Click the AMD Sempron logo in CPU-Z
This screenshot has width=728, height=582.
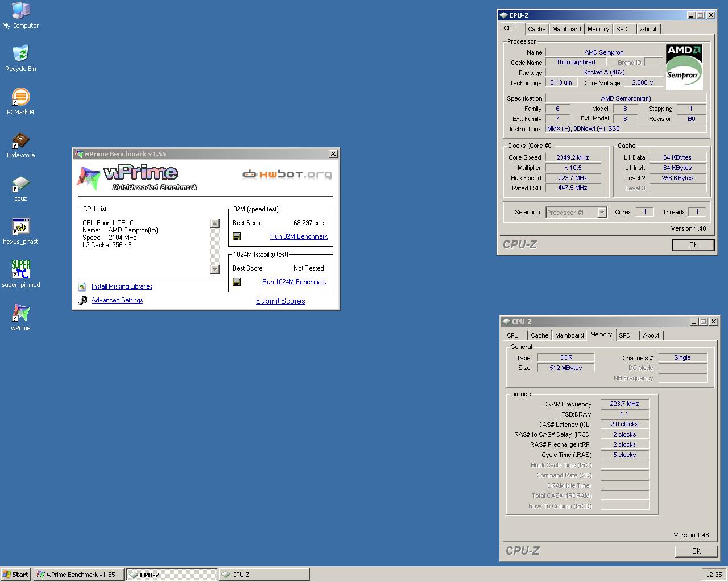(x=684, y=67)
